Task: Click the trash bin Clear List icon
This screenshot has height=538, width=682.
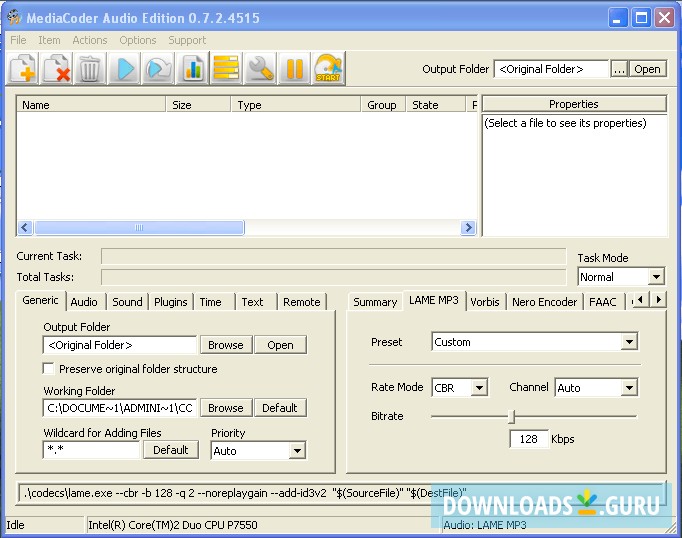Action: pos(90,68)
